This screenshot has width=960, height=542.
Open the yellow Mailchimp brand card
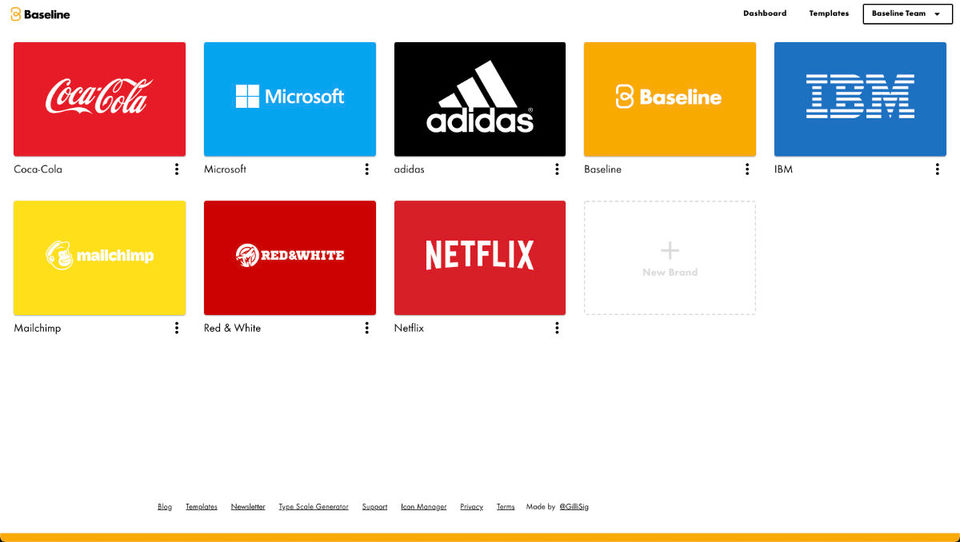(100, 258)
